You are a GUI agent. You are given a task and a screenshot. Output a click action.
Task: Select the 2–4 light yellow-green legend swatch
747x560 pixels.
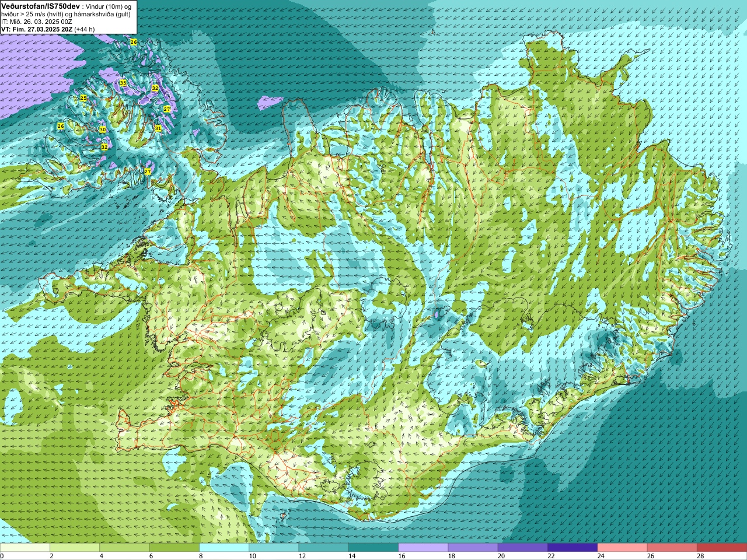tap(75, 548)
